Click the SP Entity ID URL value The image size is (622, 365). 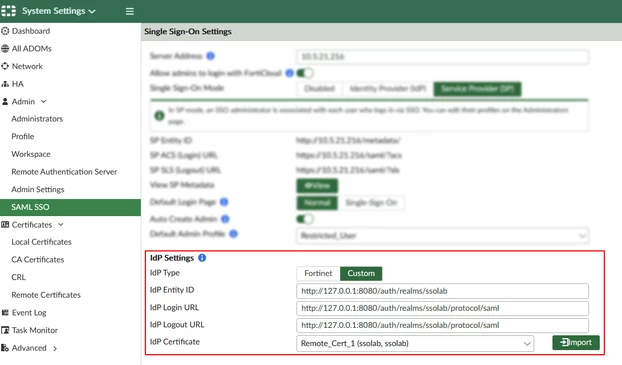tap(348, 140)
